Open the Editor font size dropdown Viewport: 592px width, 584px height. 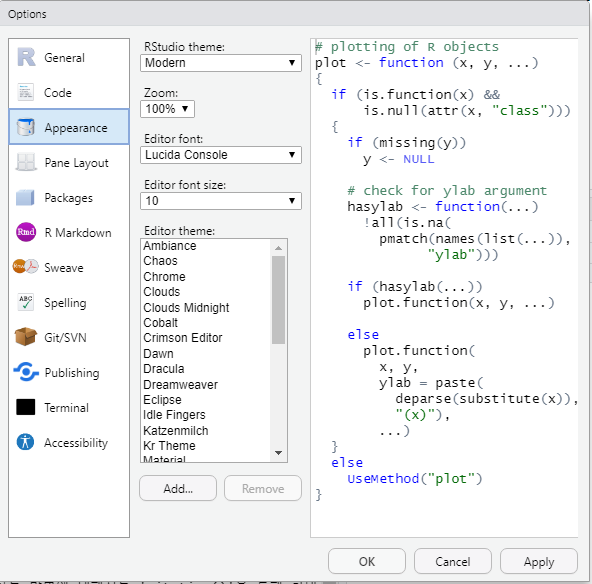(221, 201)
